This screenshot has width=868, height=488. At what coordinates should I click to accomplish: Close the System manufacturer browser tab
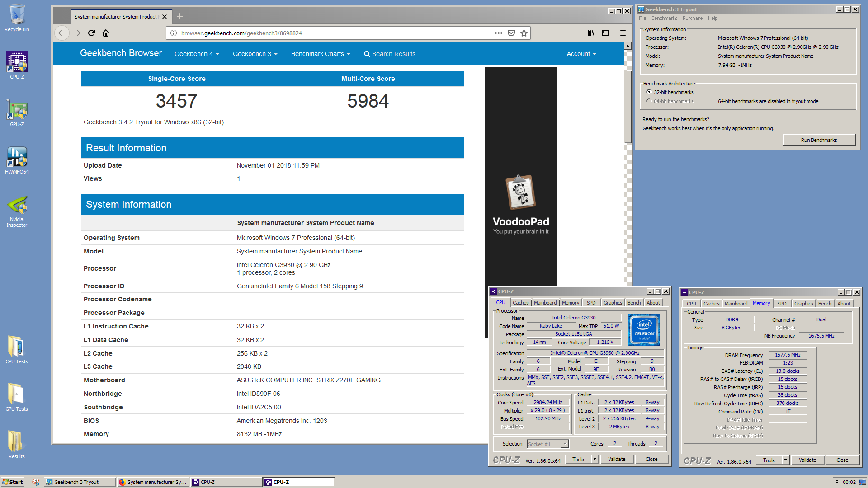[x=165, y=17]
